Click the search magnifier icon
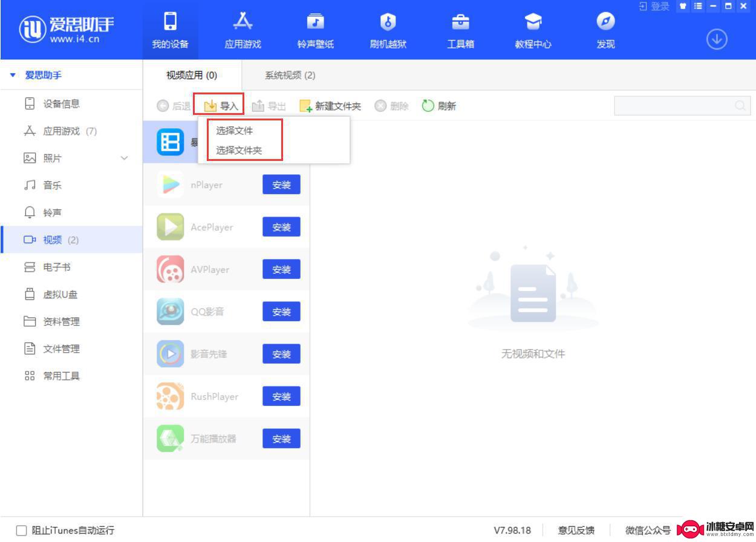Image resolution: width=756 pixels, height=542 pixels. pyautogui.click(x=740, y=105)
